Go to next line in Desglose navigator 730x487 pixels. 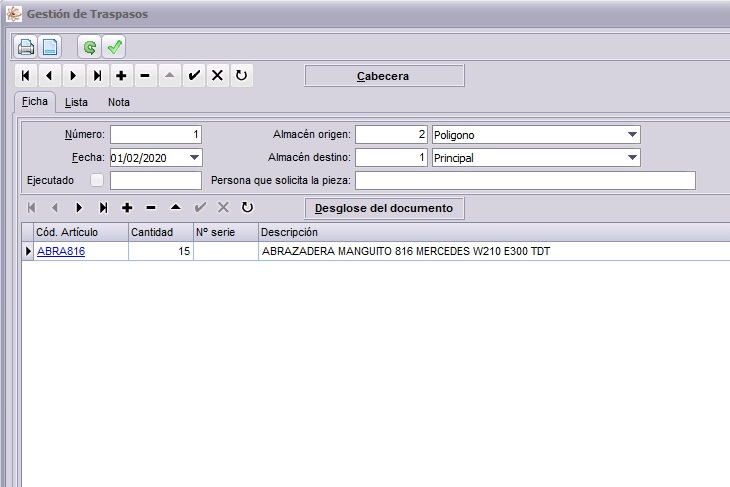pyautogui.click(x=79, y=208)
